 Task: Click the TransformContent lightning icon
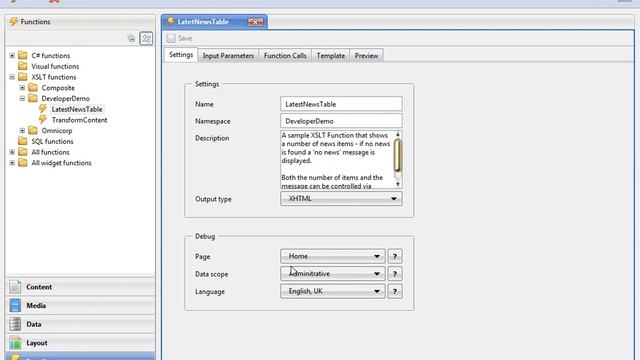(x=43, y=120)
